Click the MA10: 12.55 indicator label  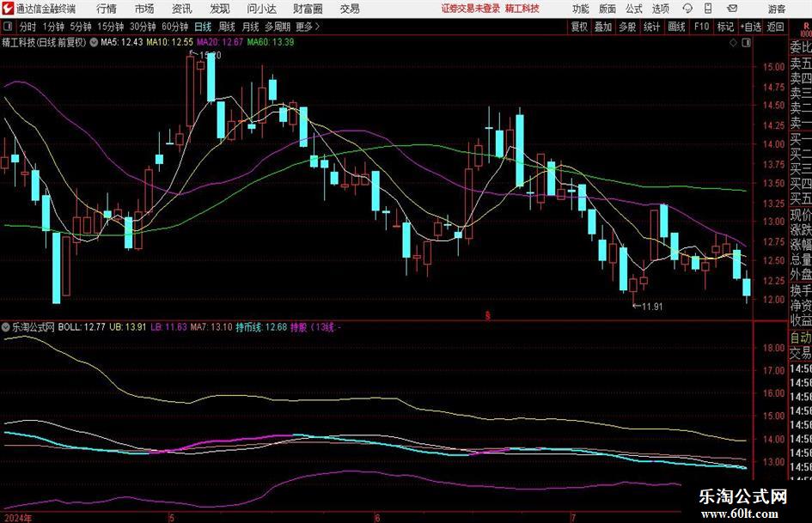click(169, 42)
